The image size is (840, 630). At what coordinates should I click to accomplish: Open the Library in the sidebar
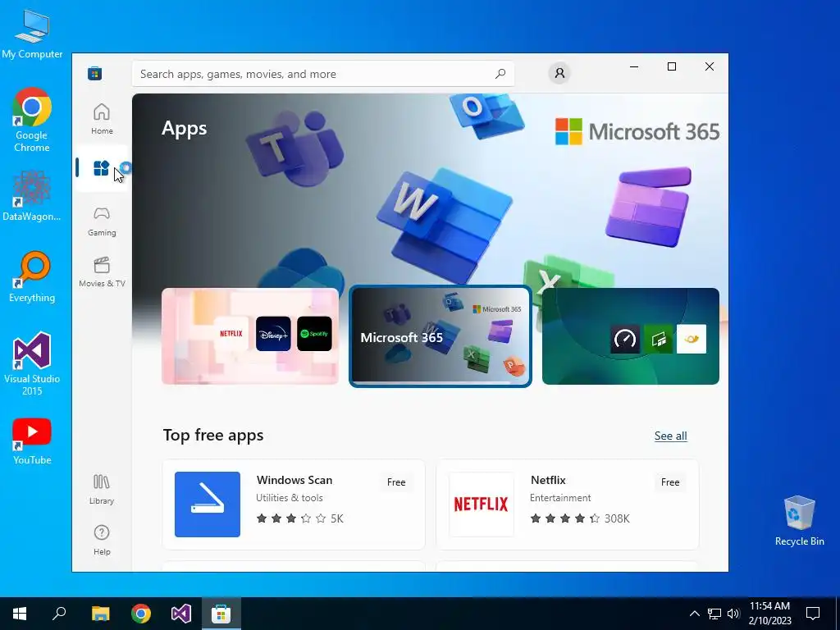coord(102,489)
